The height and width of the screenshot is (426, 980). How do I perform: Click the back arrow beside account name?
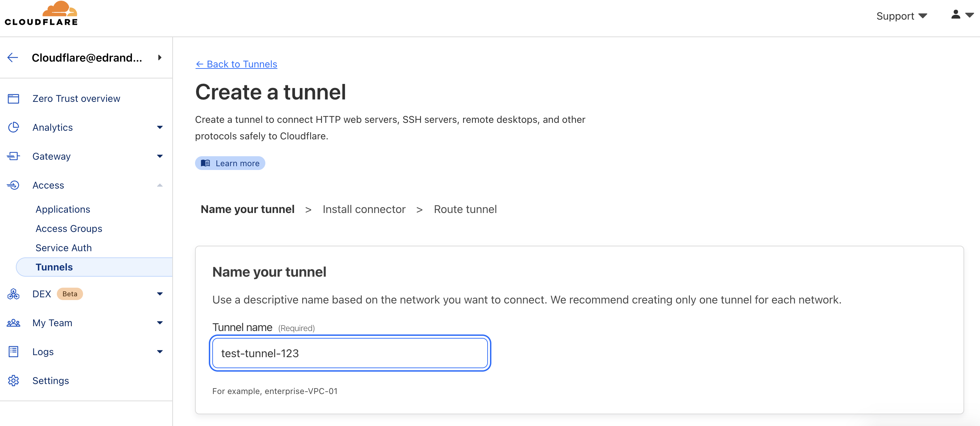13,57
